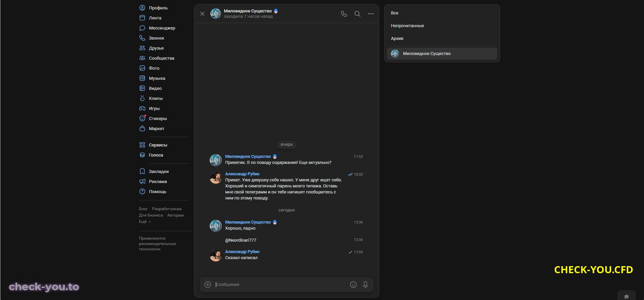
Task: Open the Блог footer link
Action: coord(143,209)
